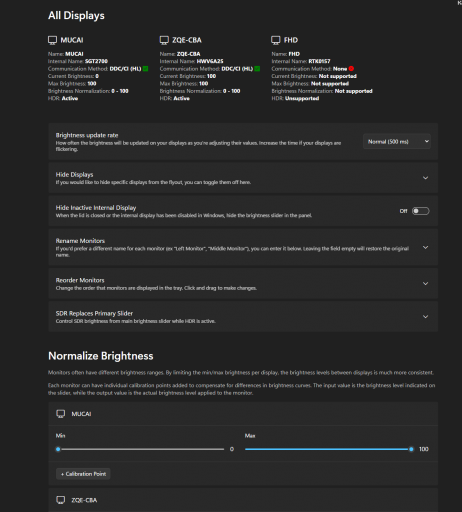Click the ZQE-CBA monitor icon under All Displays
The width and height of the screenshot is (462, 512).
pos(164,40)
